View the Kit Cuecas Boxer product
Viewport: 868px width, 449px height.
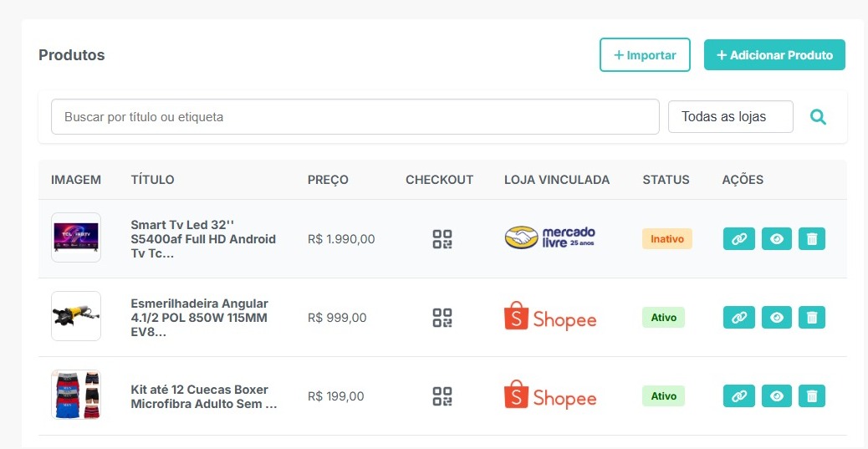pos(777,396)
